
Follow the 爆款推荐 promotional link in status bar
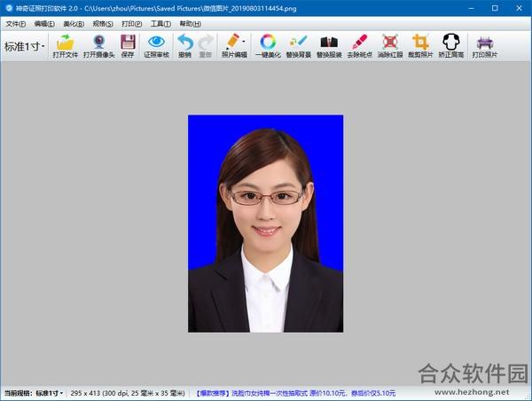[296, 393]
